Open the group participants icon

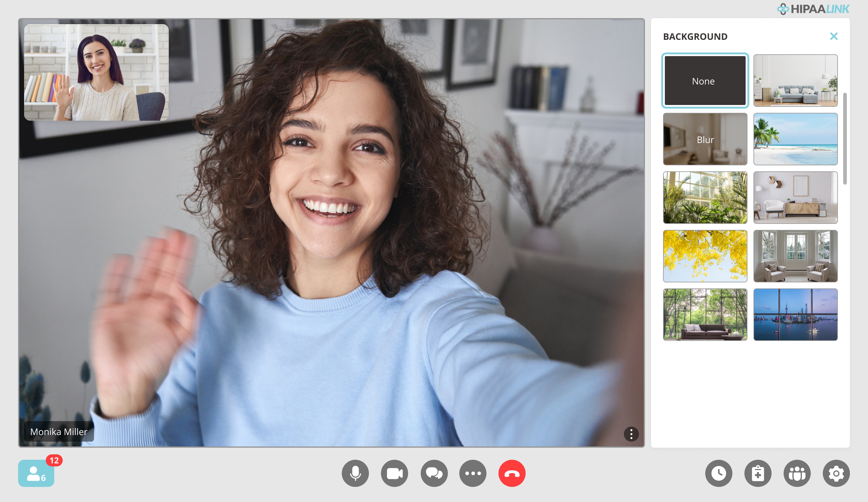pyautogui.click(x=797, y=473)
